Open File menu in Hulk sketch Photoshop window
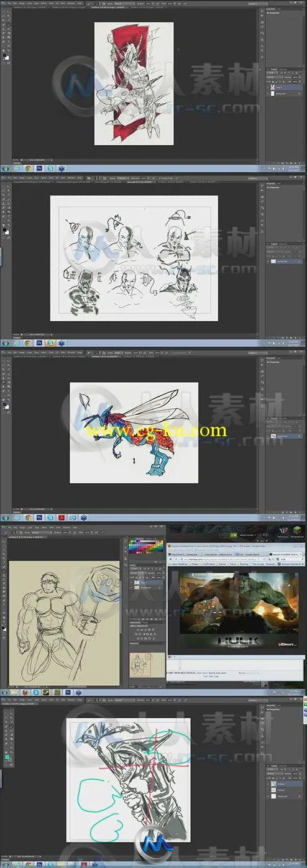The height and width of the screenshot is (868, 307). click(9, 527)
